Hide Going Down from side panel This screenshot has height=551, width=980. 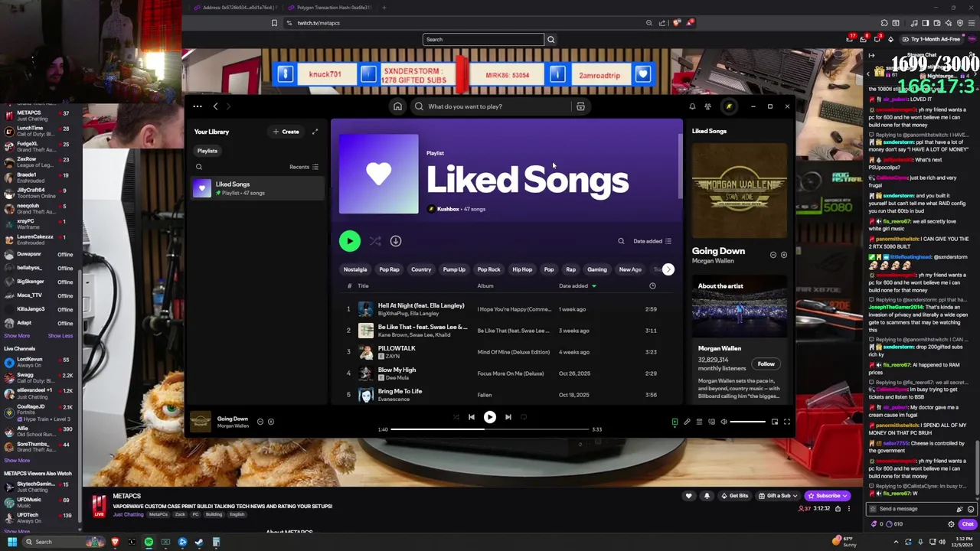point(773,255)
